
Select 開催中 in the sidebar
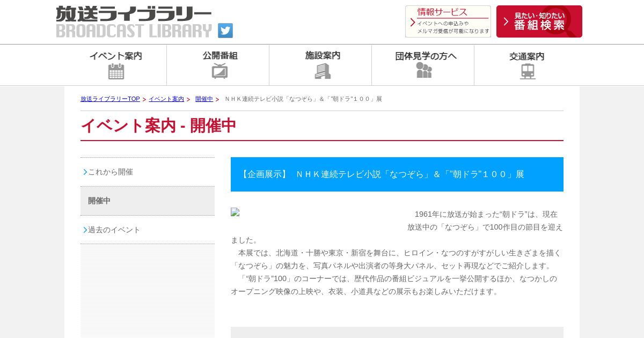coord(148,201)
